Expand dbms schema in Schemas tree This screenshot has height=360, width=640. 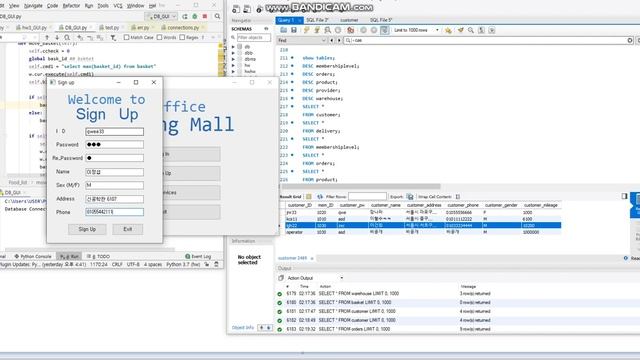click(233, 59)
